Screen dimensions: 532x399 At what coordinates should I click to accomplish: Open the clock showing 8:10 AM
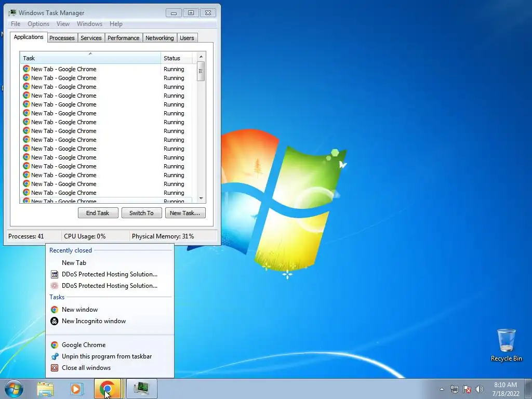(x=506, y=389)
